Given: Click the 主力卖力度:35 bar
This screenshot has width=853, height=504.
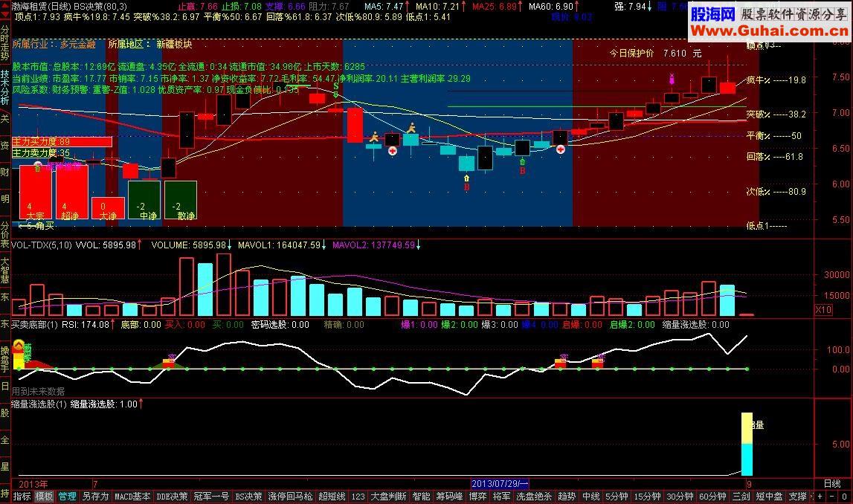Looking at the screenshot, I should (42, 153).
